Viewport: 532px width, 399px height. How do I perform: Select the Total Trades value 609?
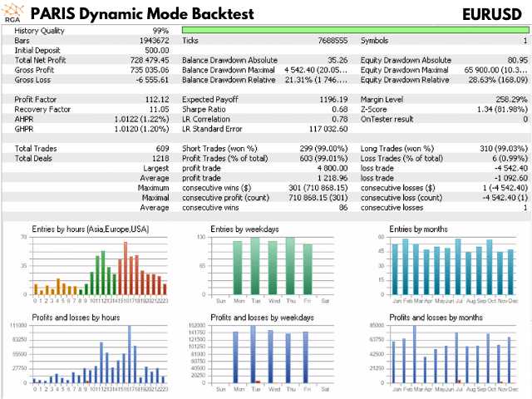(x=161, y=148)
